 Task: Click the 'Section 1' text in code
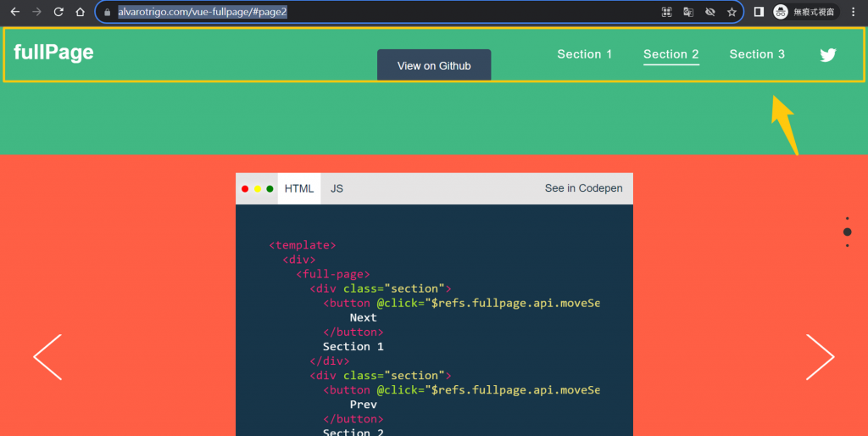(x=353, y=346)
